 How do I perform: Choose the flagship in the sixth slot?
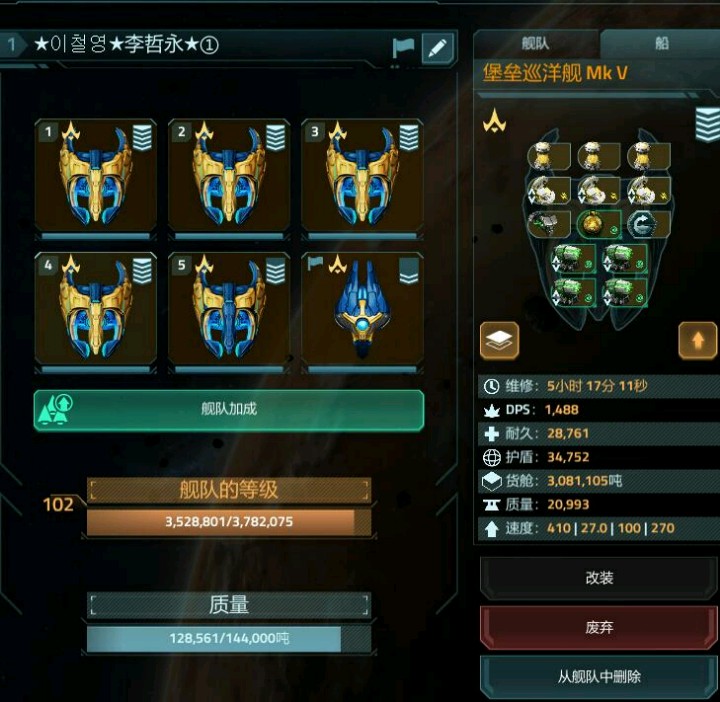click(x=362, y=309)
